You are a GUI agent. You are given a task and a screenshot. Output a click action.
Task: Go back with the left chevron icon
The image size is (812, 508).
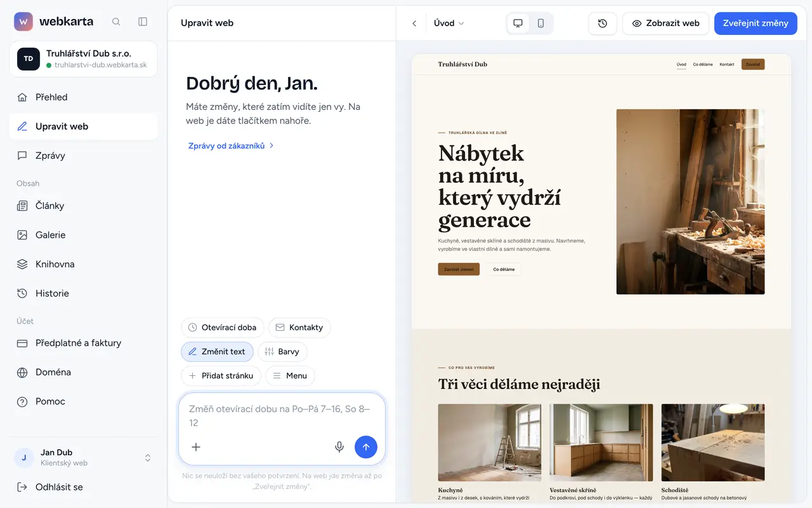[414, 23]
